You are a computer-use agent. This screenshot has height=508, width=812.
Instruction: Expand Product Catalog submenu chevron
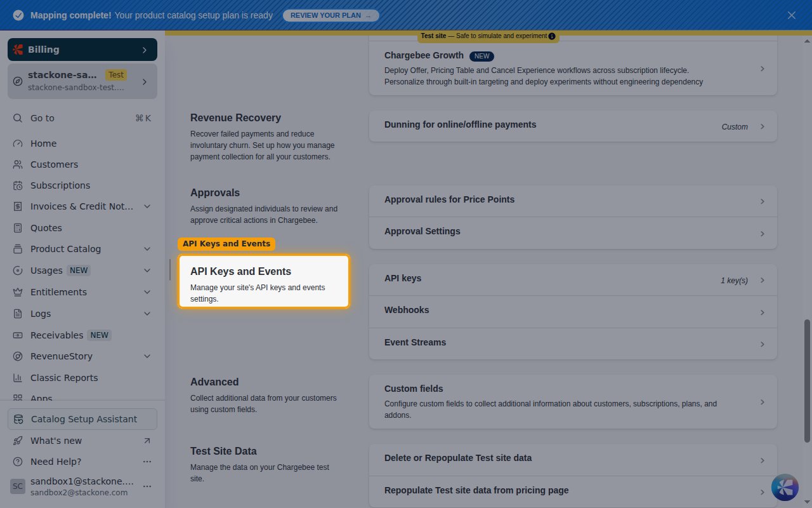[147, 249]
